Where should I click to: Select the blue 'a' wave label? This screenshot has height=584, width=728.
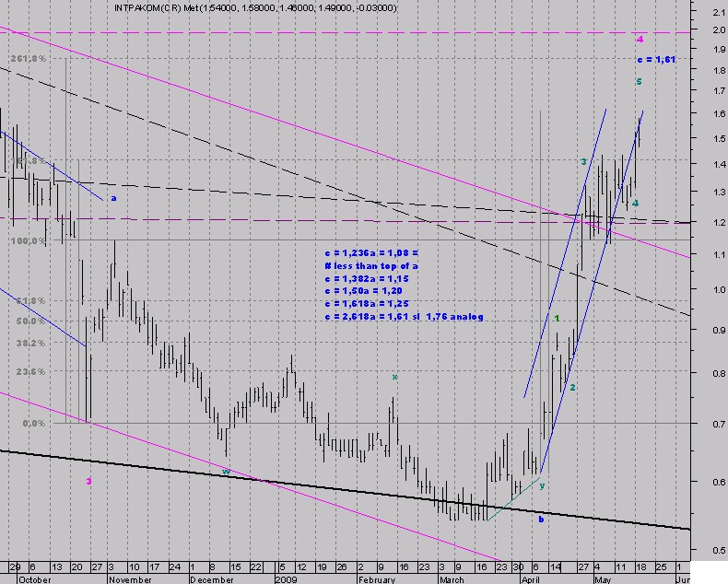coord(113,197)
